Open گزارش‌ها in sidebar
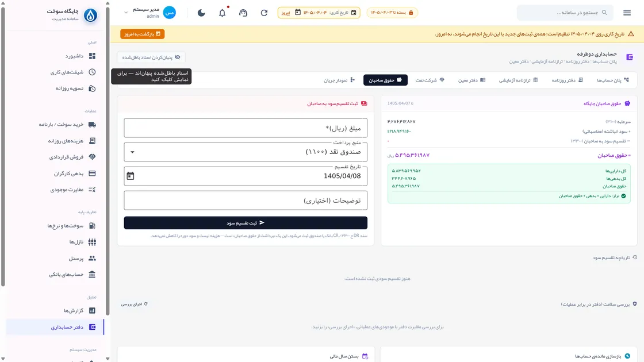 pos(55,311)
